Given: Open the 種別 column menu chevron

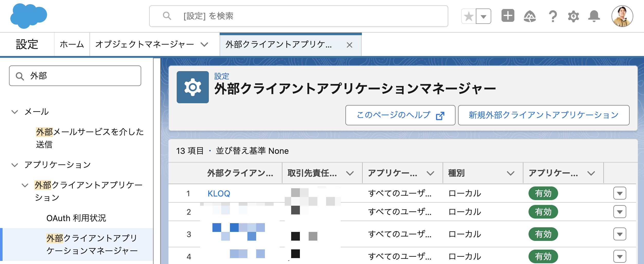Looking at the screenshot, I should [511, 173].
